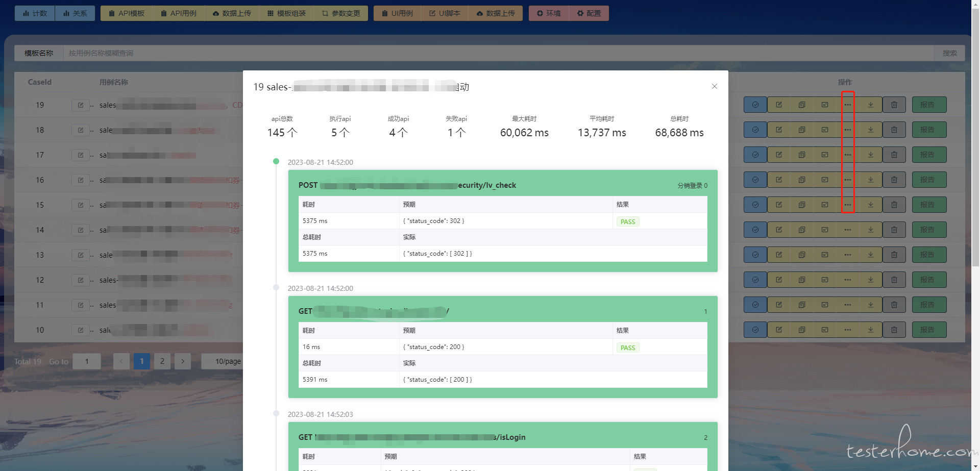Screen dimensions: 980x471
Task: Open the 报告 report for case 14
Action: point(929,230)
